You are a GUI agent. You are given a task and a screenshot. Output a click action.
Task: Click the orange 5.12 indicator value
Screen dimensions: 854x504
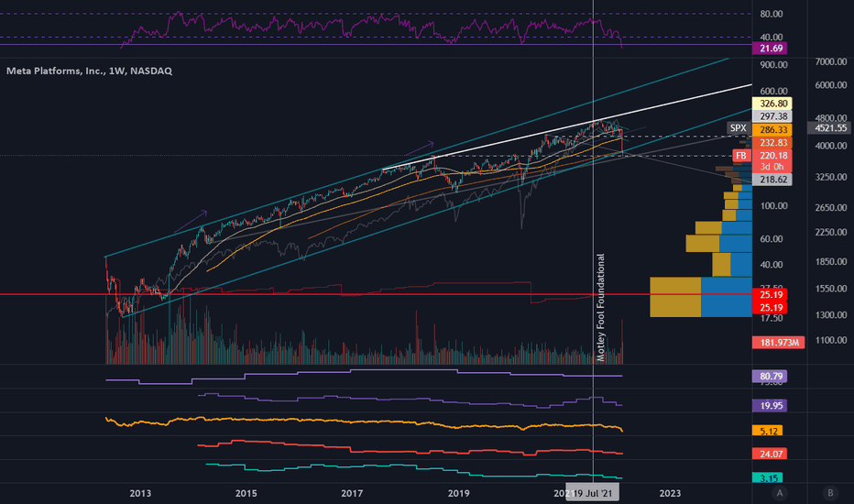[767, 431]
